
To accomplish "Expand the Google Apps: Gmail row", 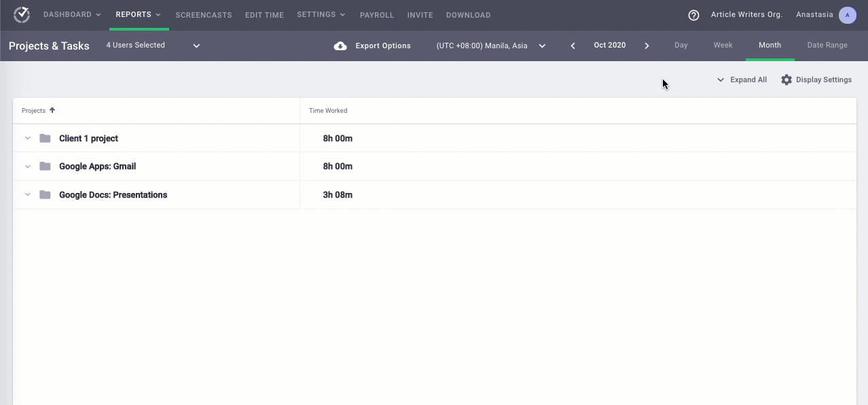I will [x=28, y=166].
